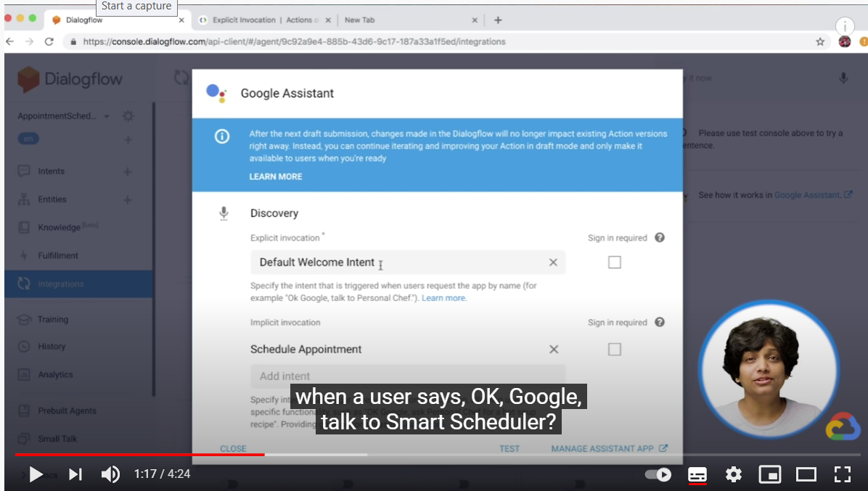Close the New Tab browser tab
868x491 pixels.
coord(475,20)
